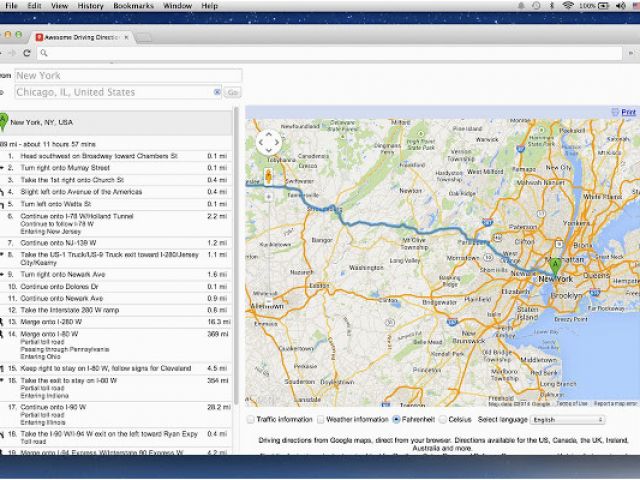The image size is (640, 480).
Task: Select the Street View pegman icon
Action: coord(268,177)
